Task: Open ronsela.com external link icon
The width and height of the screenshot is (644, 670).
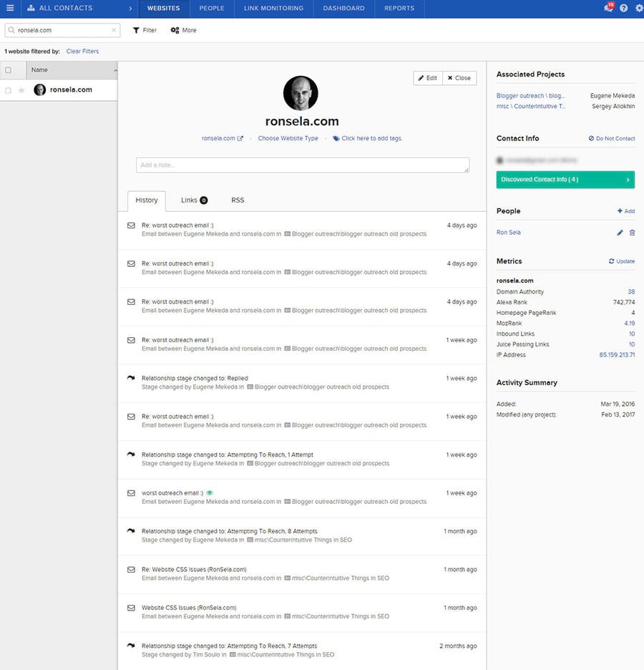Action: 240,138
